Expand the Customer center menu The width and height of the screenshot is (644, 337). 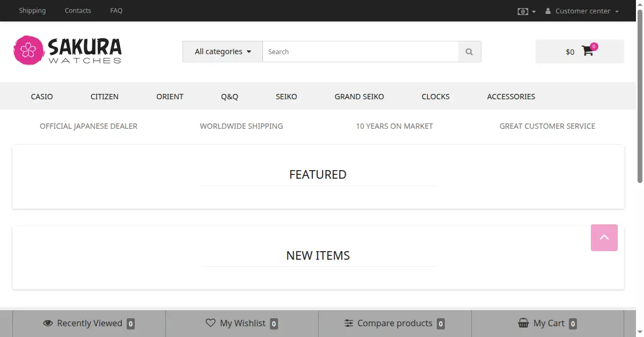tap(582, 11)
